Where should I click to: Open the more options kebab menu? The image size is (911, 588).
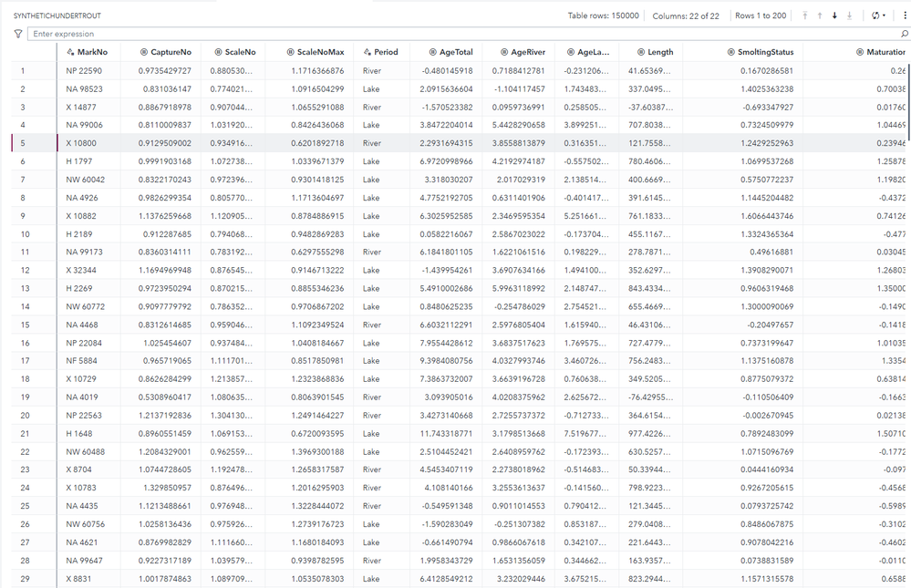pos(905,15)
